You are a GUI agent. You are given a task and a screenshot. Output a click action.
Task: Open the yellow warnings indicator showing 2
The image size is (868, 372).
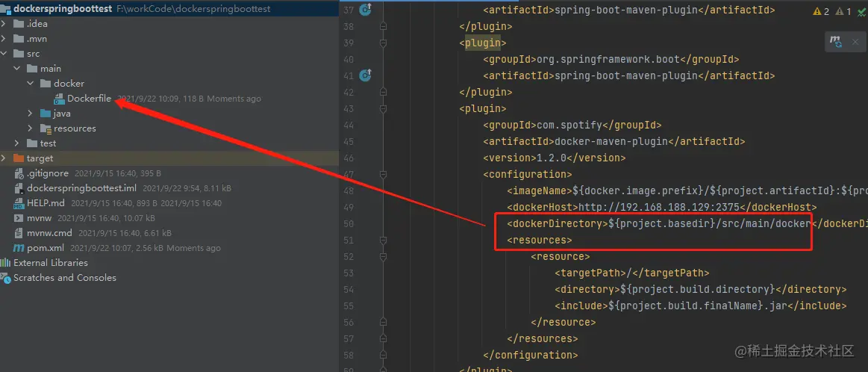pyautogui.click(x=821, y=11)
